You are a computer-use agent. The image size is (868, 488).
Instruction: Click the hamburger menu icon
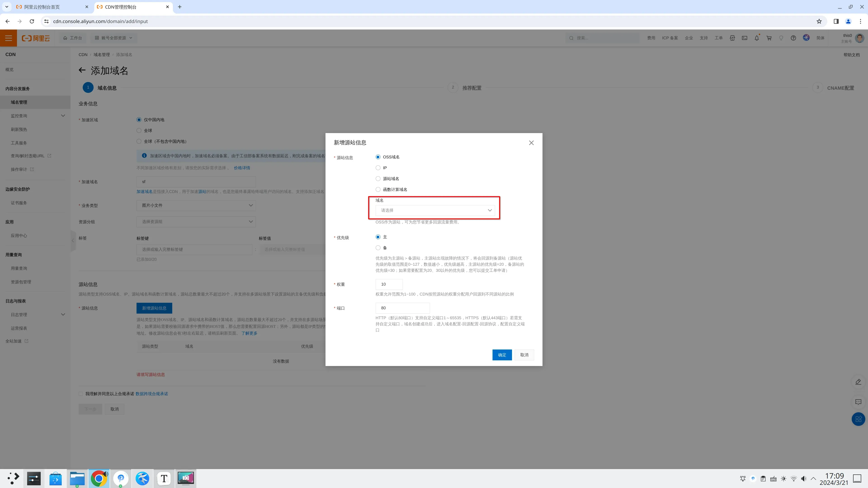tap(8, 38)
